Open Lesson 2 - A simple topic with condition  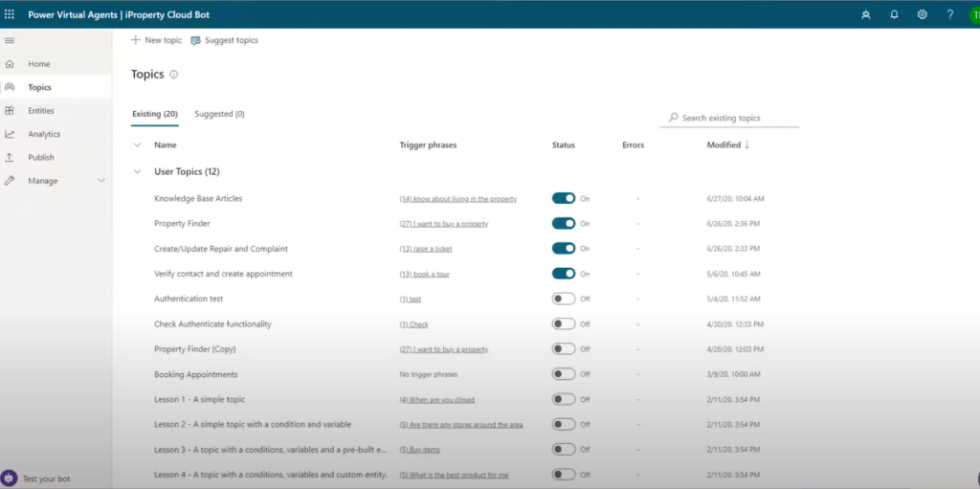(x=253, y=424)
